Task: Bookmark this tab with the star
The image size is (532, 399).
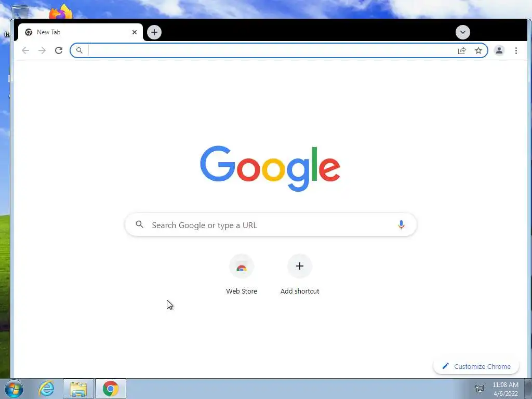Action: click(x=478, y=50)
